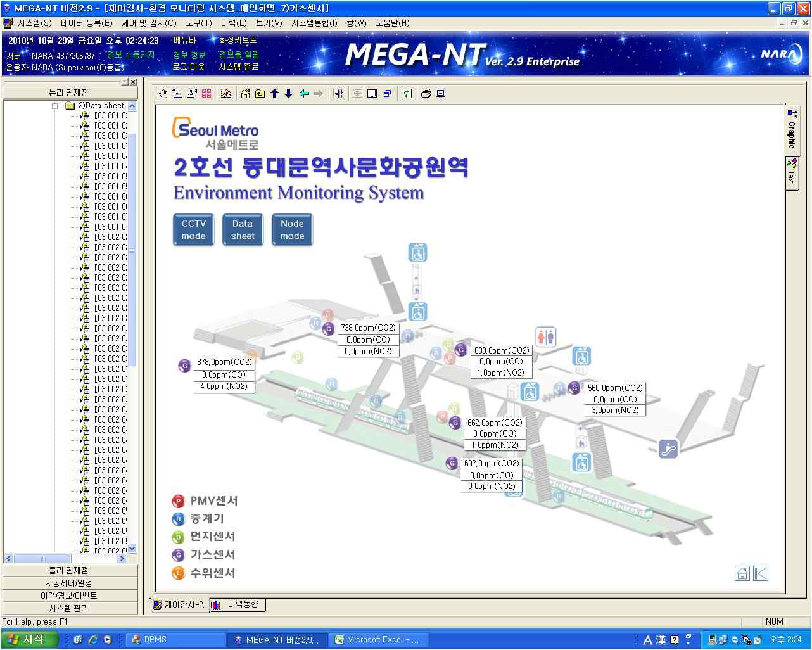Viewport: 812px width, 650px height.
Task: Open the properties toolbar icon
Action: pyautogui.click(x=192, y=94)
